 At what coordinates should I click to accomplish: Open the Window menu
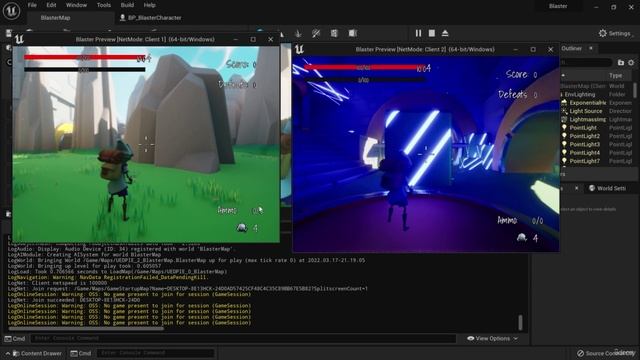pos(76,5)
